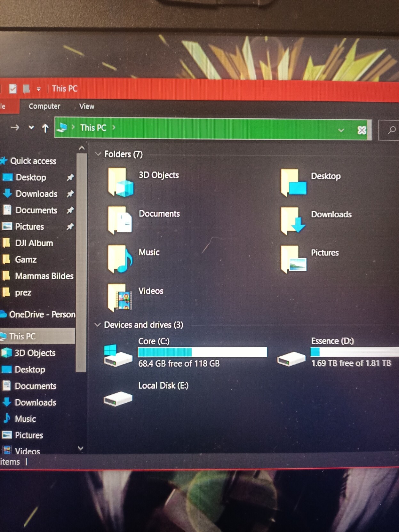Click the pin icon beside Downloads
399x532 pixels.
(70, 194)
